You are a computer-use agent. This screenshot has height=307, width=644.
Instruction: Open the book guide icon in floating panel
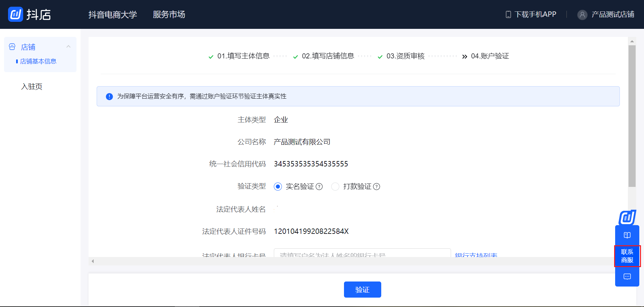627,235
